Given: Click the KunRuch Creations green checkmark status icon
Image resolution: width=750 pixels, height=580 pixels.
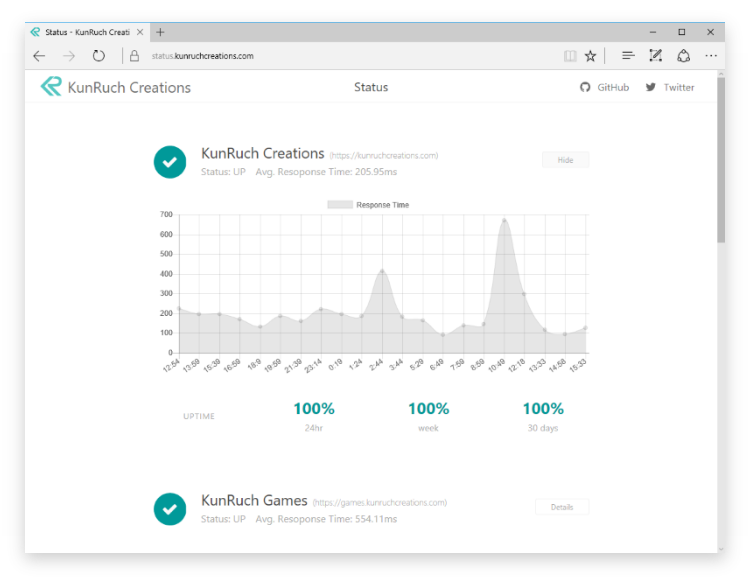Looking at the screenshot, I should point(170,162).
